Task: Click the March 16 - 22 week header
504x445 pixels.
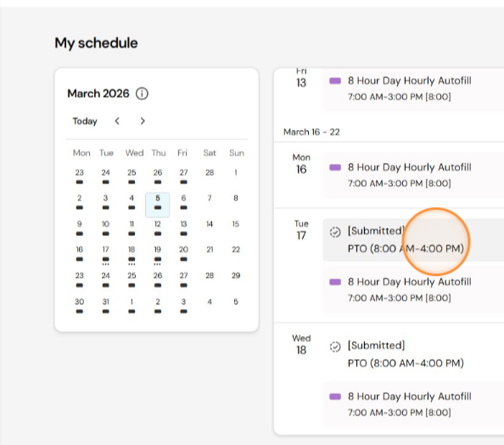Action: click(x=311, y=132)
